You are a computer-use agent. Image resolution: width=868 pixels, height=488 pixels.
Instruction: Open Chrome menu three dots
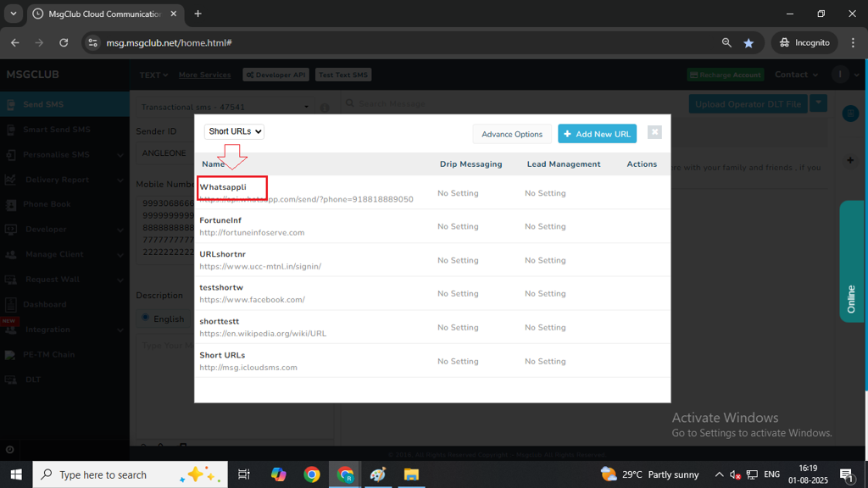click(853, 42)
